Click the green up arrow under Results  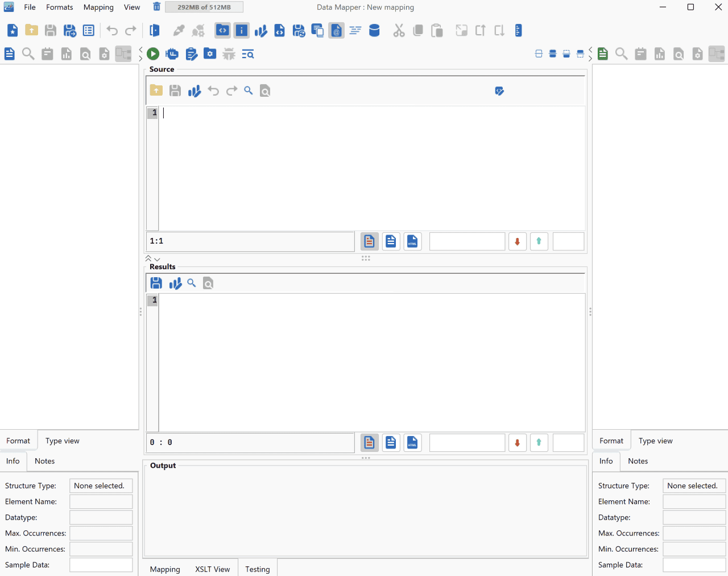(x=539, y=442)
